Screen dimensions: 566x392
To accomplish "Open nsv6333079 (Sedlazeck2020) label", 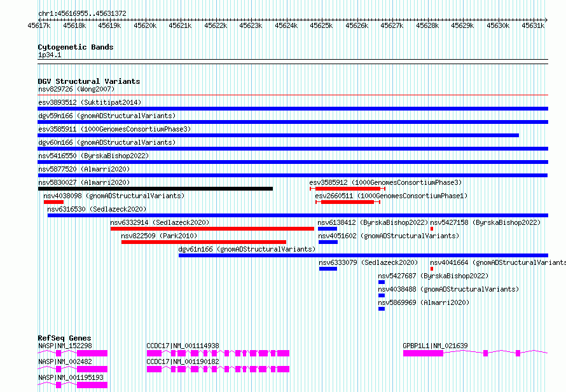I will (368, 262).
